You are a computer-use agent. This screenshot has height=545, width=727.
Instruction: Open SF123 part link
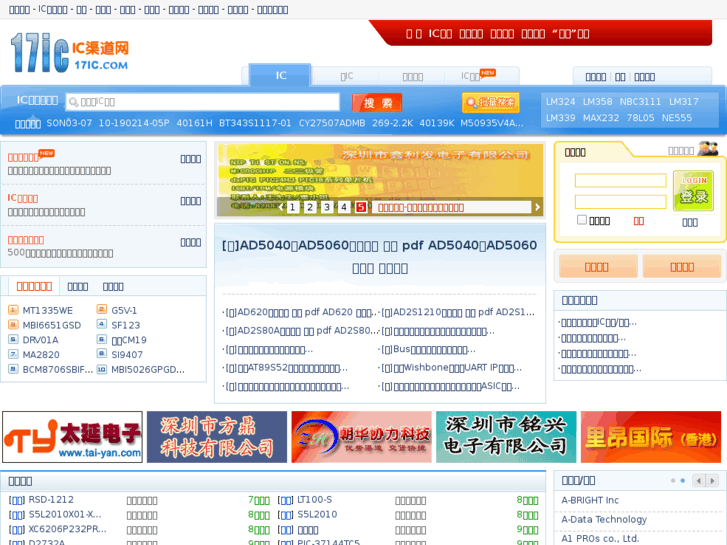coord(126,325)
